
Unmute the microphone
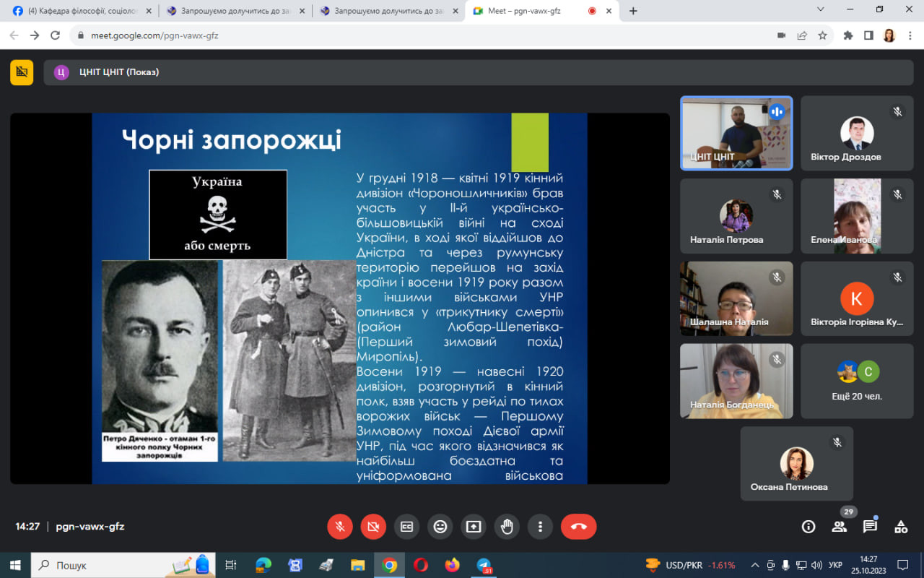(x=340, y=527)
